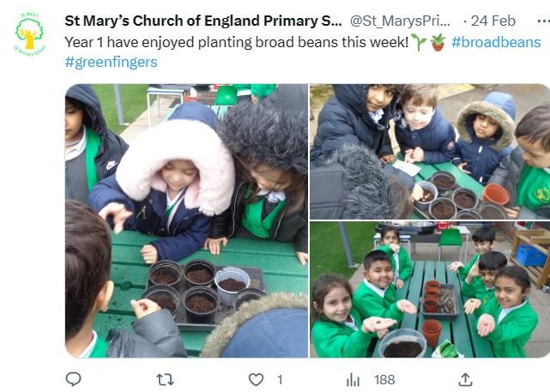550x392 pixels.
Task: Enlarge the large left photo of children planting
Action: click(186, 220)
